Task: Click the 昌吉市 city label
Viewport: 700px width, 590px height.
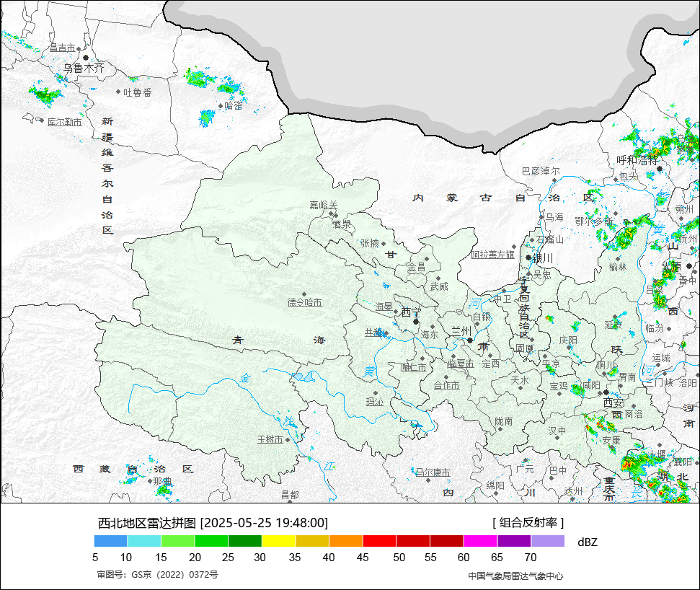Action: tap(62, 48)
